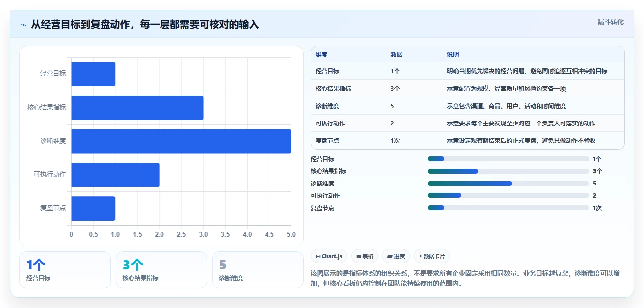This screenshot has width=644, height=308.
Task: Click the 可执行动作 bar in the chart
Action: point(115,175)
